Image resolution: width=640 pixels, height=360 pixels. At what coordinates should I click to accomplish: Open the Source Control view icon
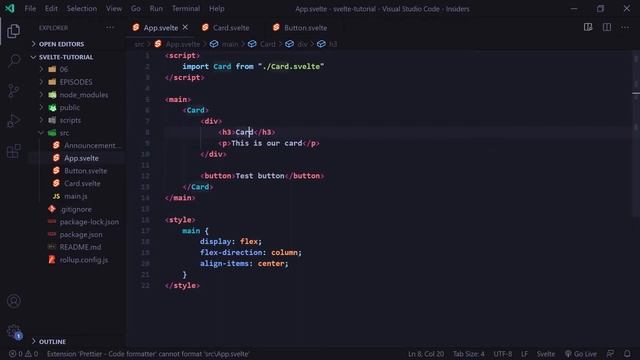point(13,91)
